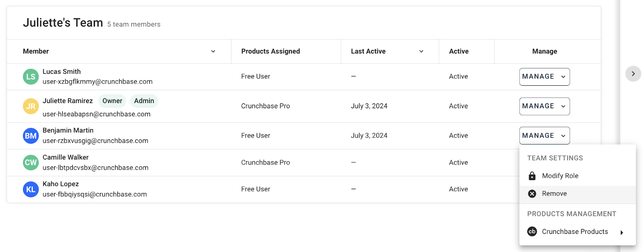Click the Admin badge on Juliette Ramirez

(144, 101)
